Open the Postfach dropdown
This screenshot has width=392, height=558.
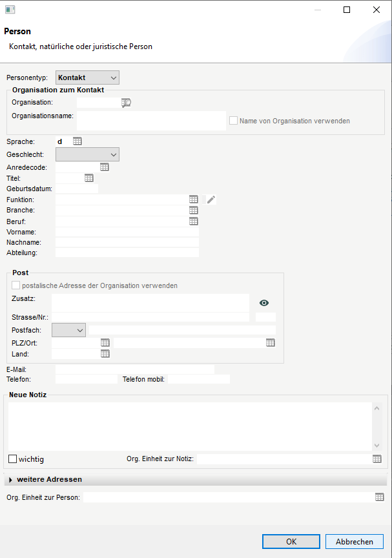pyautogui.click(x=68, y=330)
